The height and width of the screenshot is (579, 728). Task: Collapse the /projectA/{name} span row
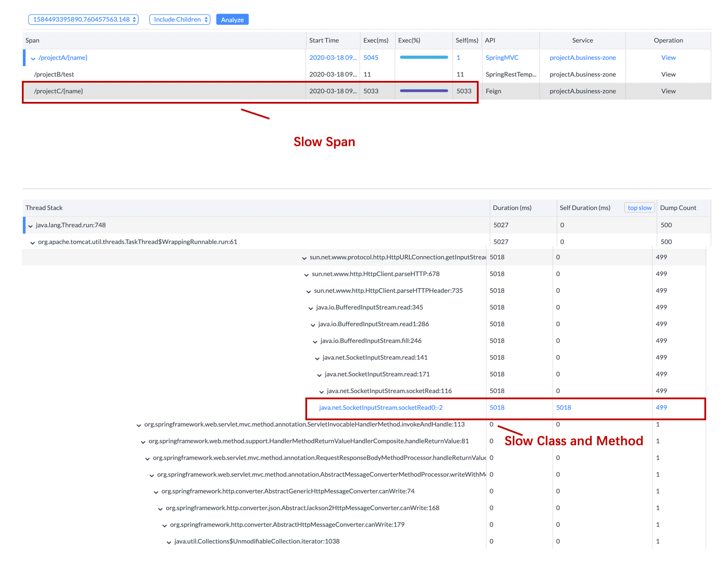(x=33, y=59)
